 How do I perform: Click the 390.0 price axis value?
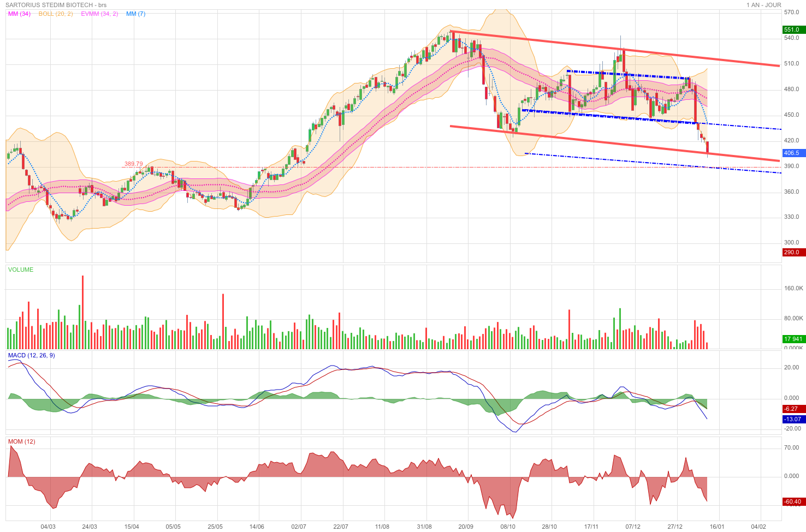pos(792,166)
